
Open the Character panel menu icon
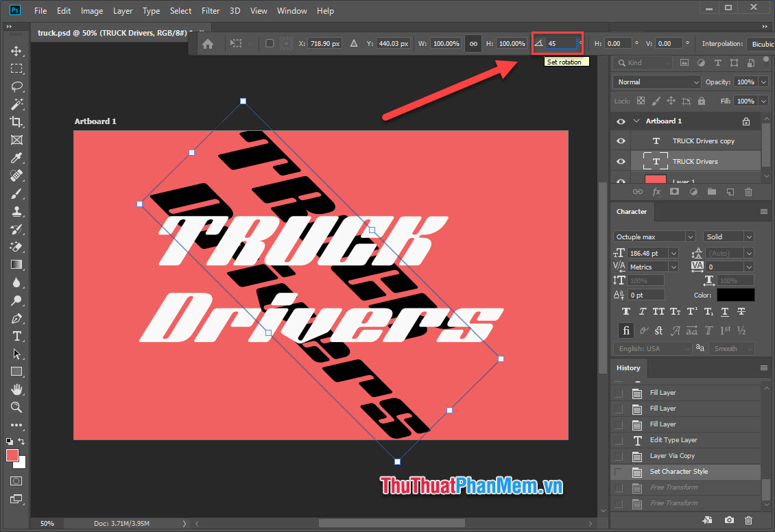(x=764, y=211)
